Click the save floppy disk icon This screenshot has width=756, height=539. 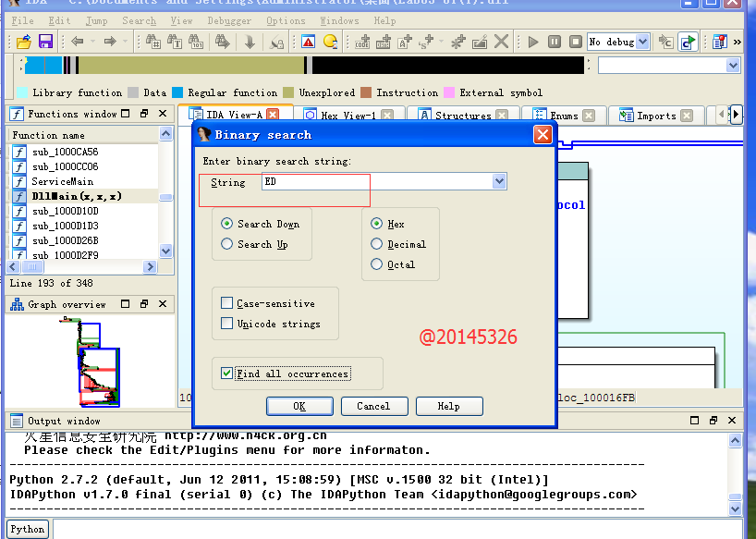tap(44, 42)
